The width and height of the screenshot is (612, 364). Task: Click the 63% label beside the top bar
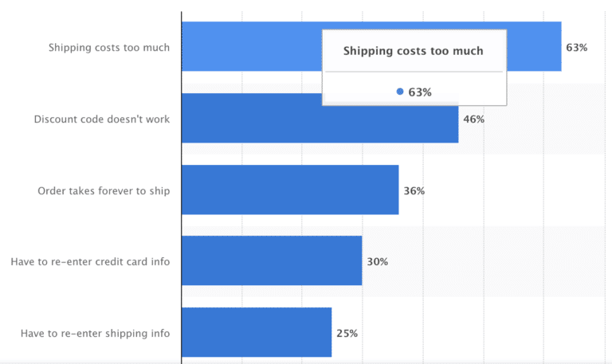[x=576, y=48]
